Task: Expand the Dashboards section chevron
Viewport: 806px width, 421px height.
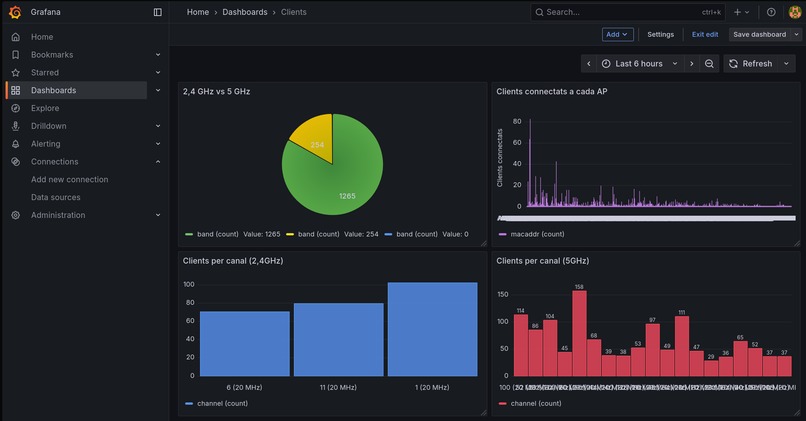Action: coord(158,90)
